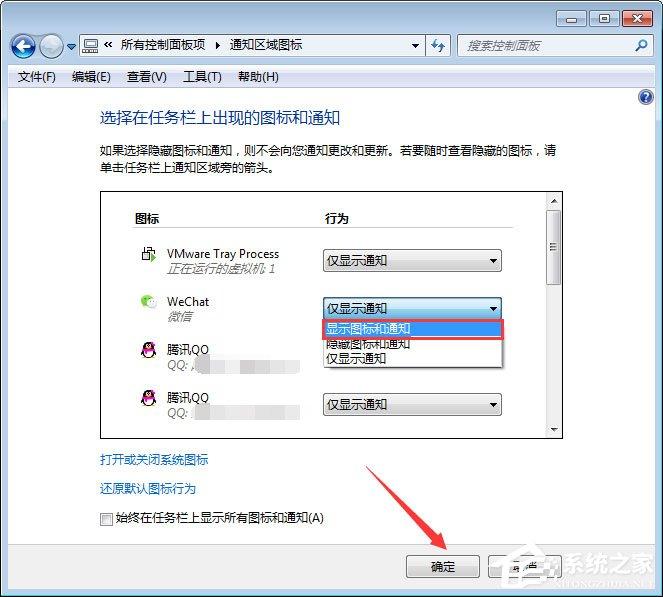Choose 仅显示通知 option in the open list
Image resolution: width=663 pixels, height=597 pixels.
(411, 358)
